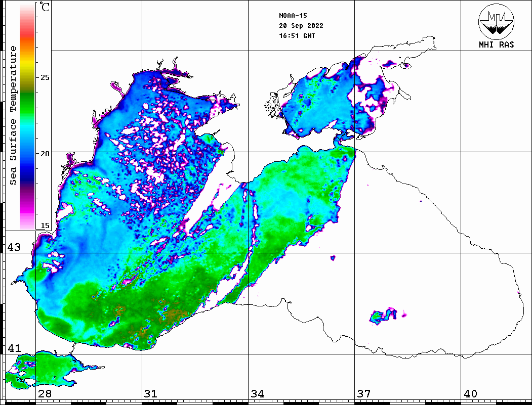Click longitude label 40
This screenshot has width=532, height=405.
click(470, 394)
